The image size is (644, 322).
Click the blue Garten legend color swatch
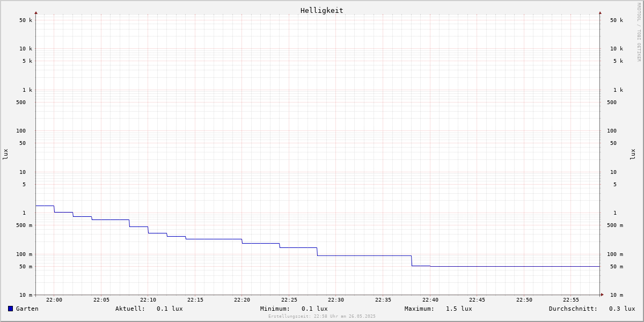10,309
